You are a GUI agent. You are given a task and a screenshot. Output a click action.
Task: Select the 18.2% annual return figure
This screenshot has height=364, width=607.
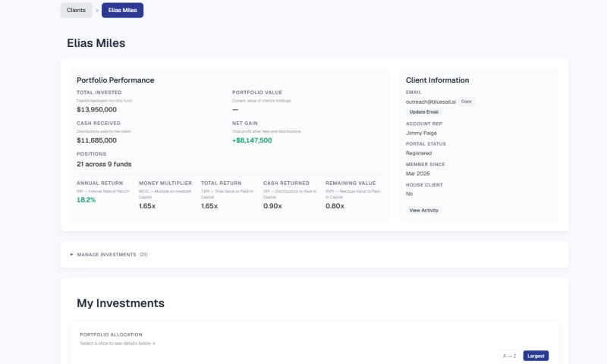[86, 200]
